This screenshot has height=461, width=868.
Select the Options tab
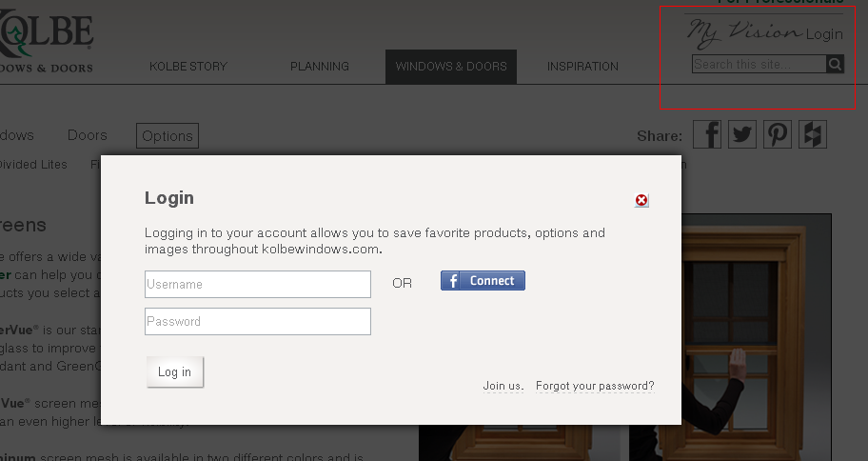(168, 136)
